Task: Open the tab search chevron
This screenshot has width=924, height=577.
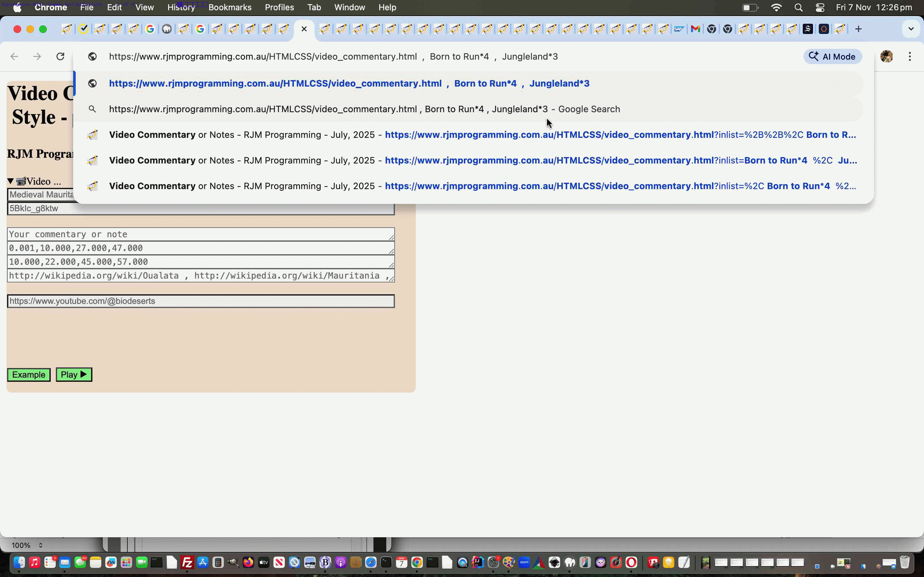Action: tap(911, 29)
